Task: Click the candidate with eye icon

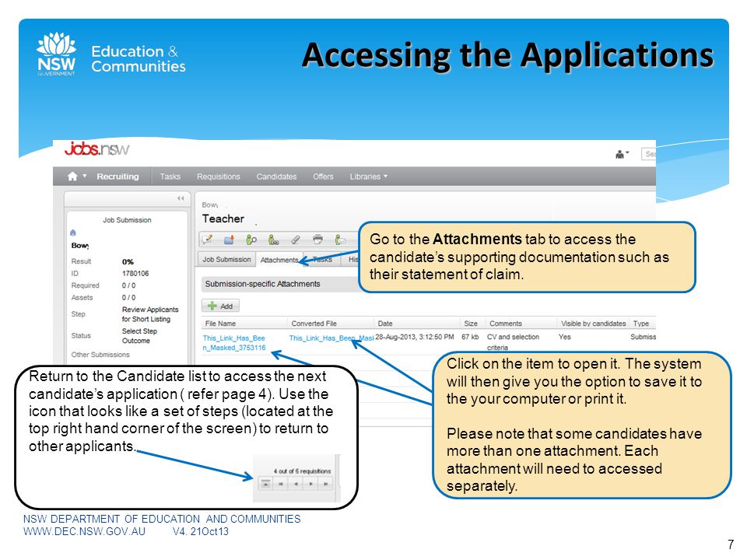Action: pos(273,240)
